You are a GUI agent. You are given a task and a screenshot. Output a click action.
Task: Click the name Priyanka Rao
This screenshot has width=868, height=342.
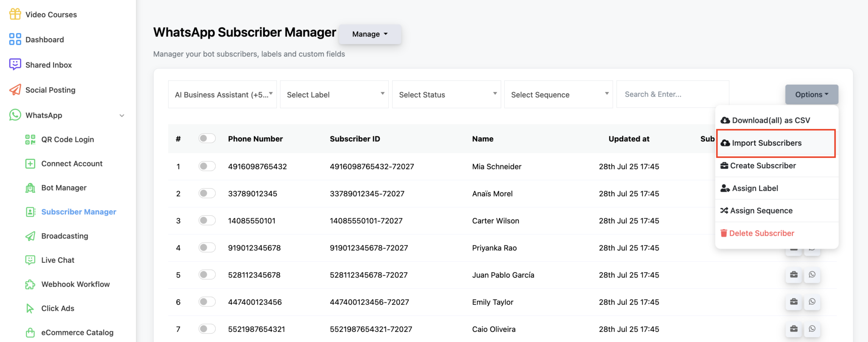[x=494, y=248]
